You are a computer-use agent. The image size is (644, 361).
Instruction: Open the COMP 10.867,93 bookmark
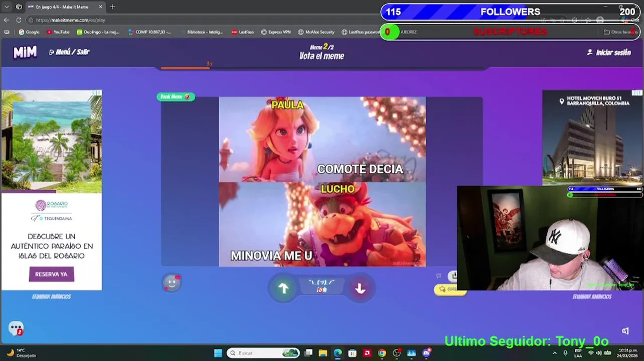149,32
